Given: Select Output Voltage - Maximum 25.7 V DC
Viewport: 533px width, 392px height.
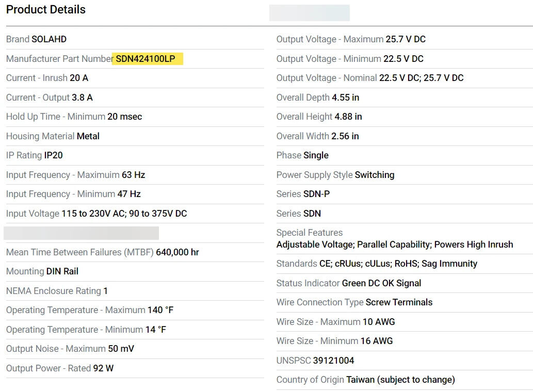Looking at the screenshot, I should (x=351, y=39).
